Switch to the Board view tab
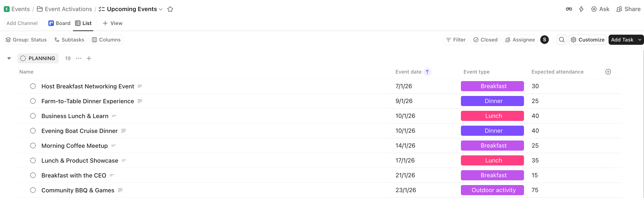Viewport: 644px width, 198px height. coord(59,23)
